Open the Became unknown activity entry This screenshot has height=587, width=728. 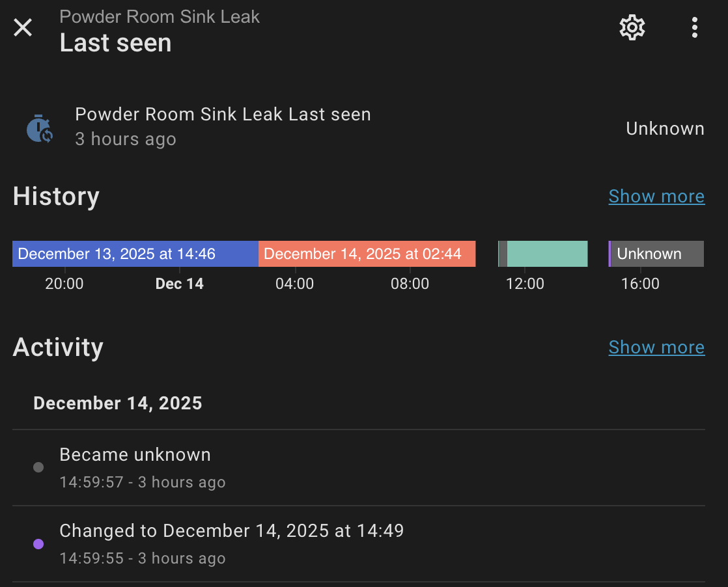click(135, 455)
